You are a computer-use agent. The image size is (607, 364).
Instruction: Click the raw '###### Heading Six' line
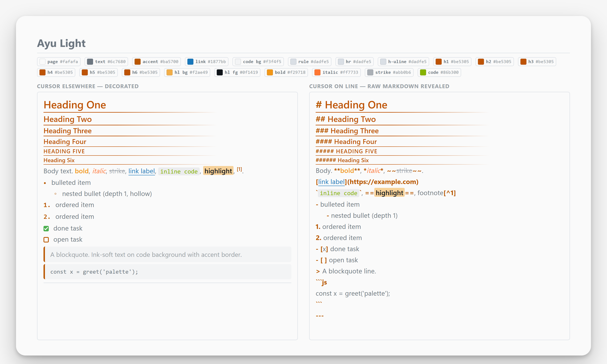[x=342, y=160]
